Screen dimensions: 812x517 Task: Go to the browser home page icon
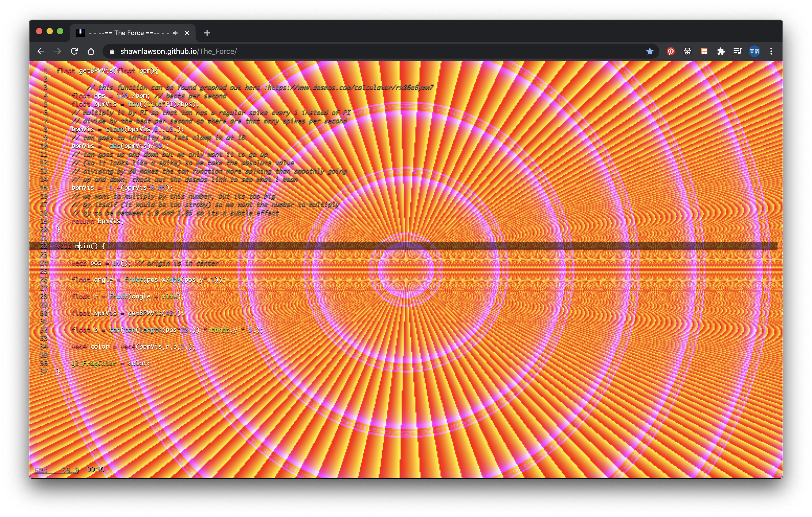coord(91,51)
